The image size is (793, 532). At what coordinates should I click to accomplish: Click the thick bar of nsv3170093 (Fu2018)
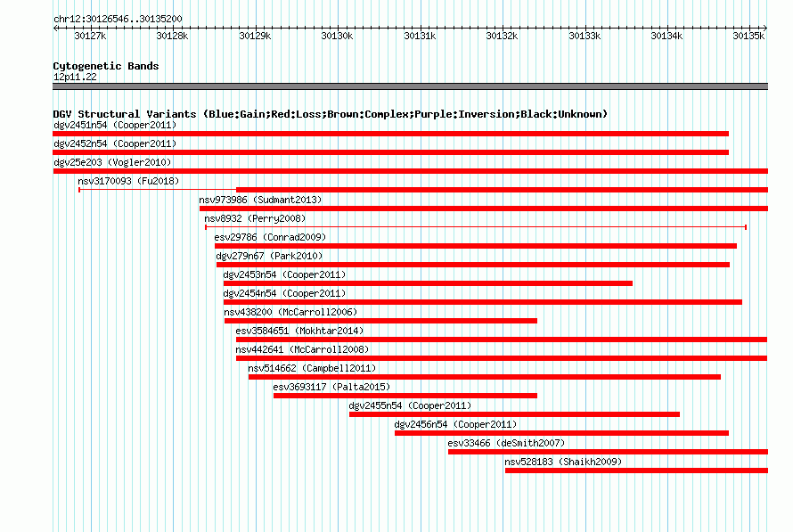click(503, 190)
